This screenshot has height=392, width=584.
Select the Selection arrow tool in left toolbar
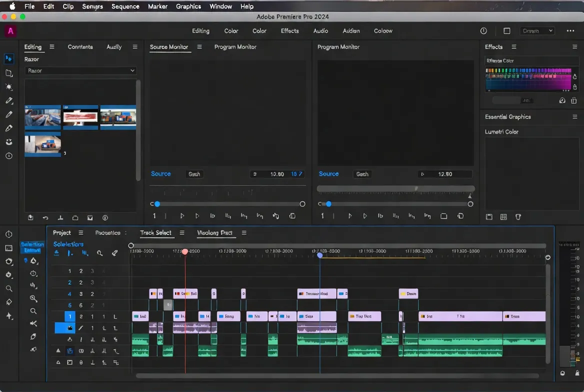[8, 58]
